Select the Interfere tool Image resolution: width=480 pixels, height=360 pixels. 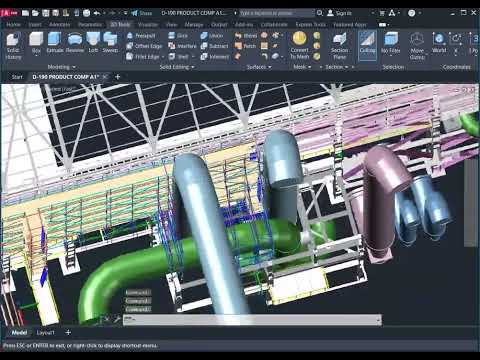182,46
